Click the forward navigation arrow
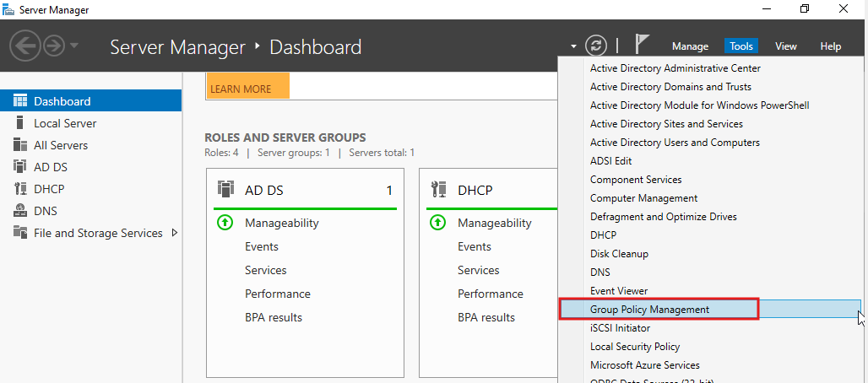 (x=54, y=46)
